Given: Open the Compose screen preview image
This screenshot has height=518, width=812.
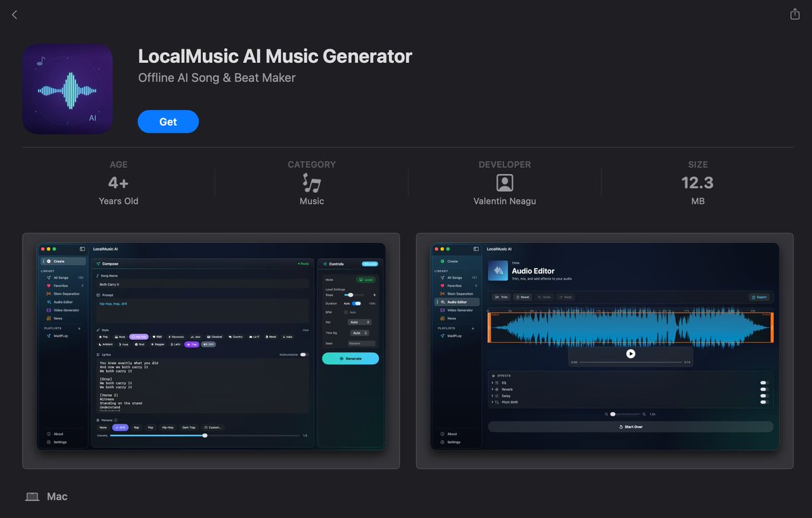Looking at the screenshot, I should coord(211,351).
